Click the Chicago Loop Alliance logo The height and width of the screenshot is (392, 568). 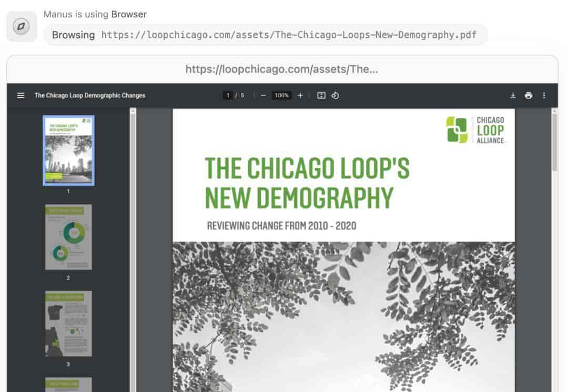(475, 130)
